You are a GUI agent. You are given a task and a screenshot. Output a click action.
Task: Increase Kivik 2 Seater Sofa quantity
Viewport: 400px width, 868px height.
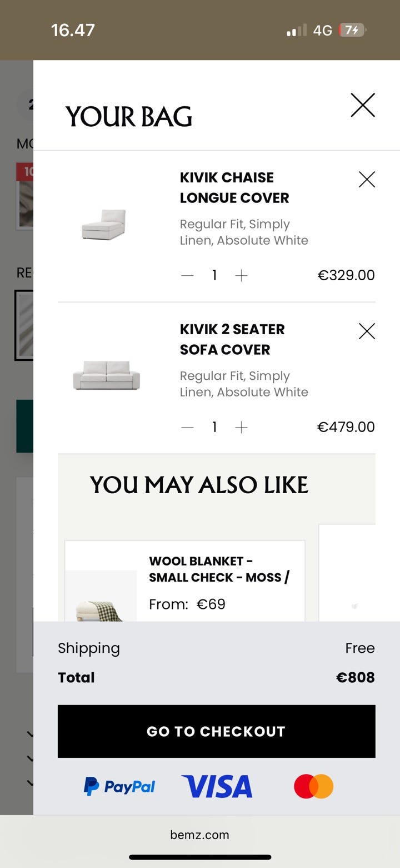(241, 427)
